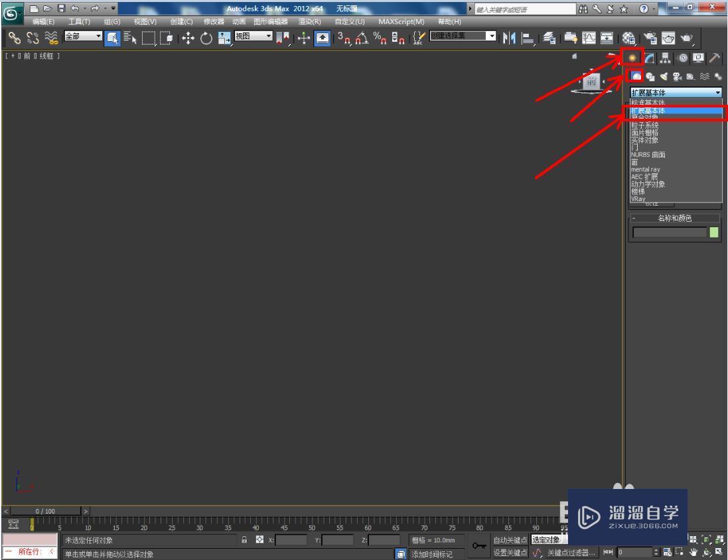Toggle Percent Snap
This screenshot has height=560, width=728.
click(380, 38)
